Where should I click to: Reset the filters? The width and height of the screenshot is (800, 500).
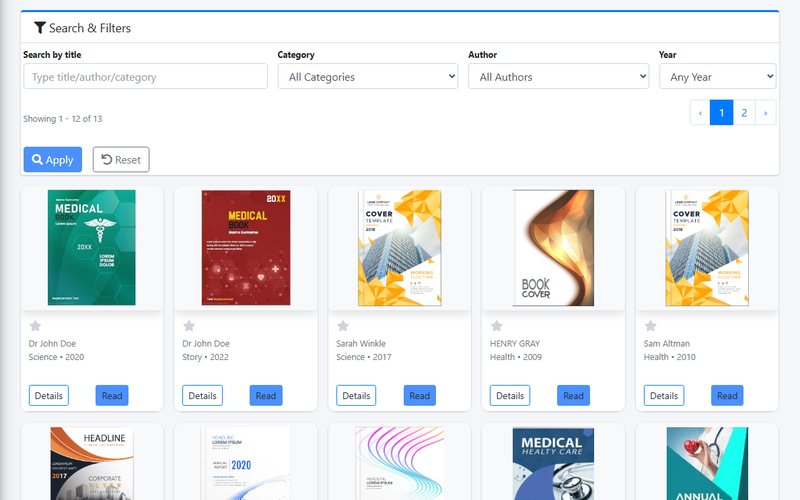click(121, 160)
